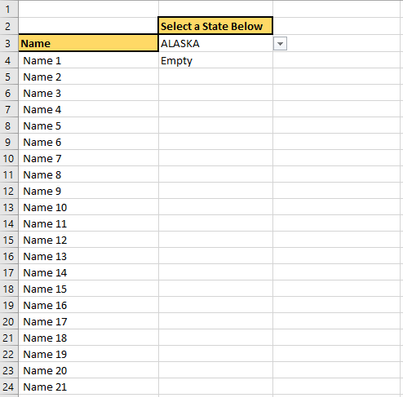Click row header 20

click(x=9, y=322)
